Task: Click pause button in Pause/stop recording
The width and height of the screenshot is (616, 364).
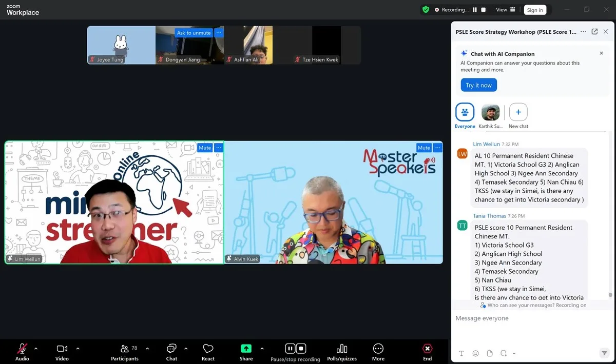Action: (290, 349)
